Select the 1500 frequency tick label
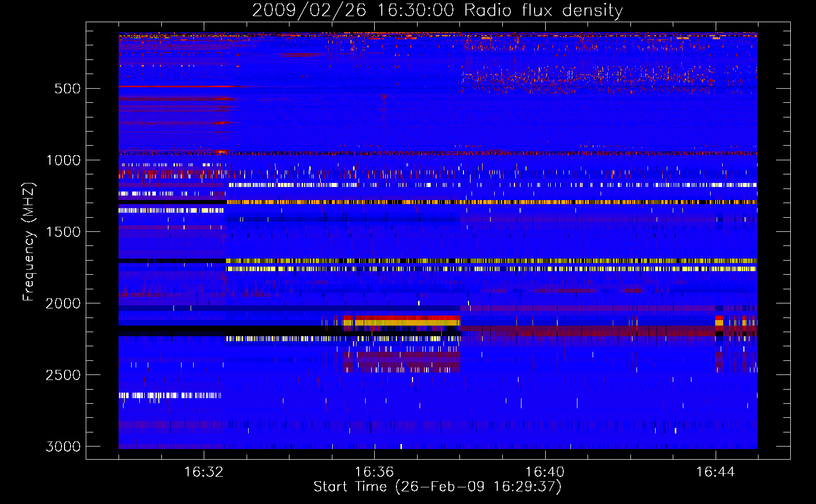Viewport: 816px width, 504px height. point(63,232)
